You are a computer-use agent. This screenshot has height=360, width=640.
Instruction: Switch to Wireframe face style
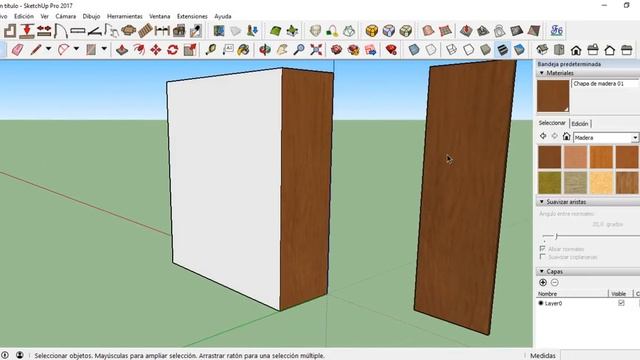[451, 50]
